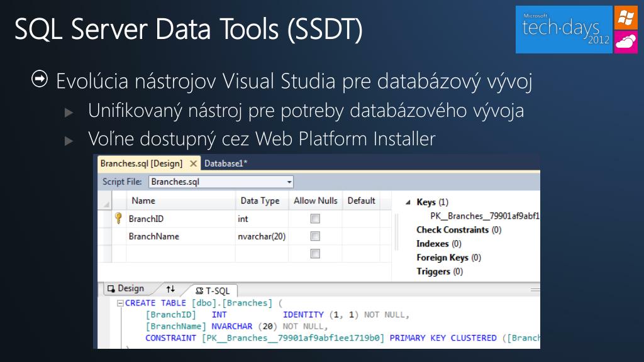Click the Allow Nulls column header
This screenshot has height=362, width=644.
tap(316, 200)
